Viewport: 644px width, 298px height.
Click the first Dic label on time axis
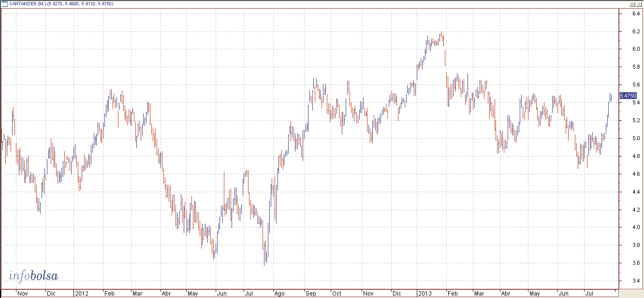click(51, 294)
